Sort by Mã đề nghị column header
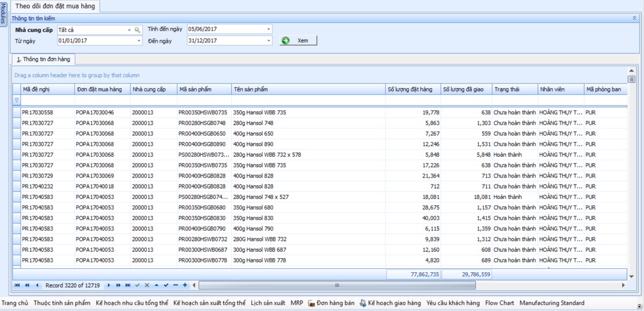 pos(47,89)
